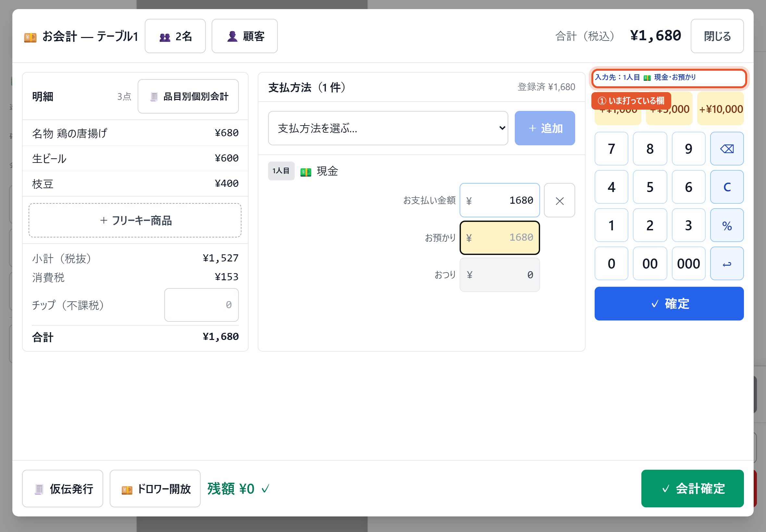Click the backspace key on the numpad

tap(727, 149)
